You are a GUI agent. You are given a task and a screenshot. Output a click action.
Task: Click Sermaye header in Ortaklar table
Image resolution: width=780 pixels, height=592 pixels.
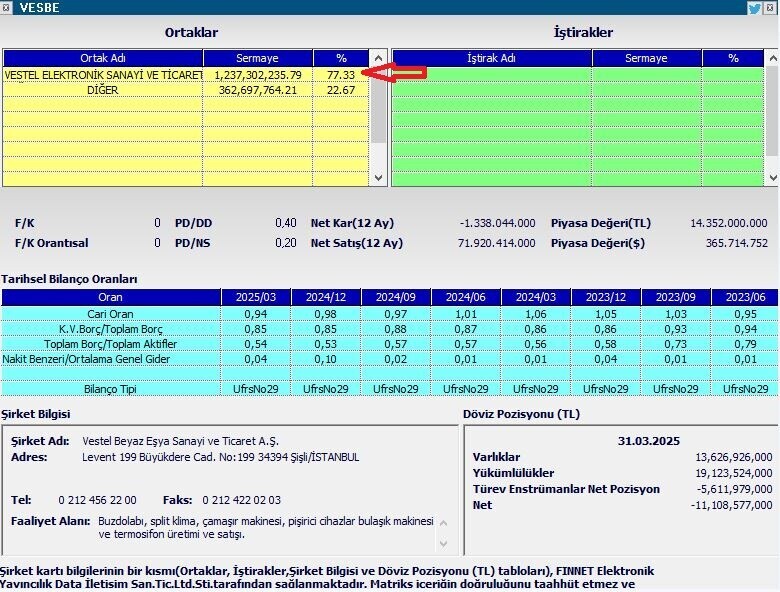(257, 58)
